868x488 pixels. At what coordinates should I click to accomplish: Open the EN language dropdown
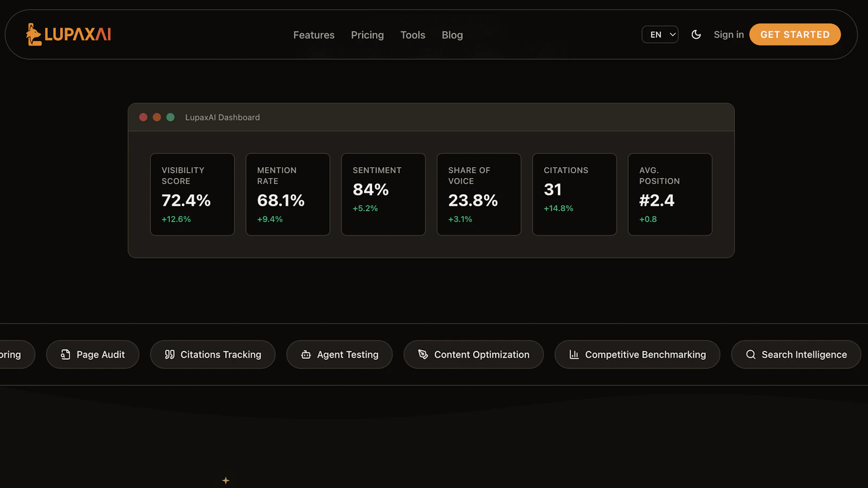pos(660,35)
